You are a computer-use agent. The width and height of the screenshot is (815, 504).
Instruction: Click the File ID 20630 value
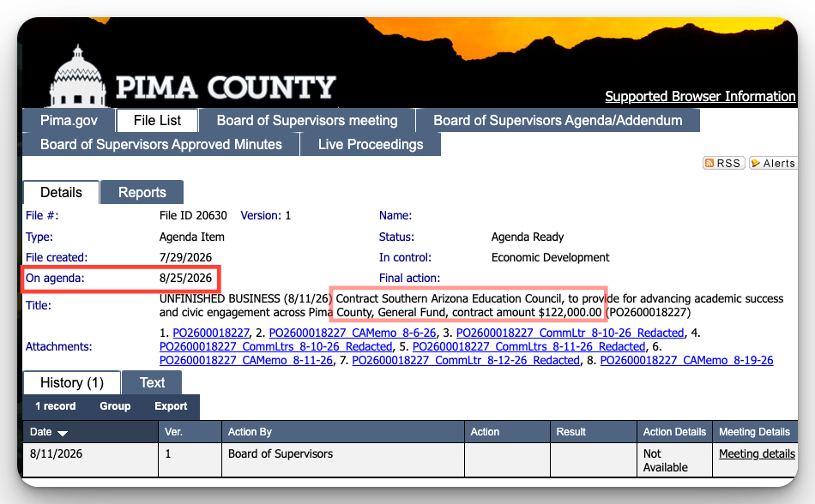[193, 215]
